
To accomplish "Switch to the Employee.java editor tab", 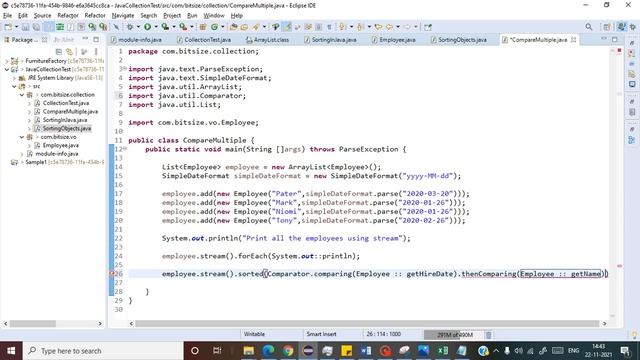I will click(393, 40).
